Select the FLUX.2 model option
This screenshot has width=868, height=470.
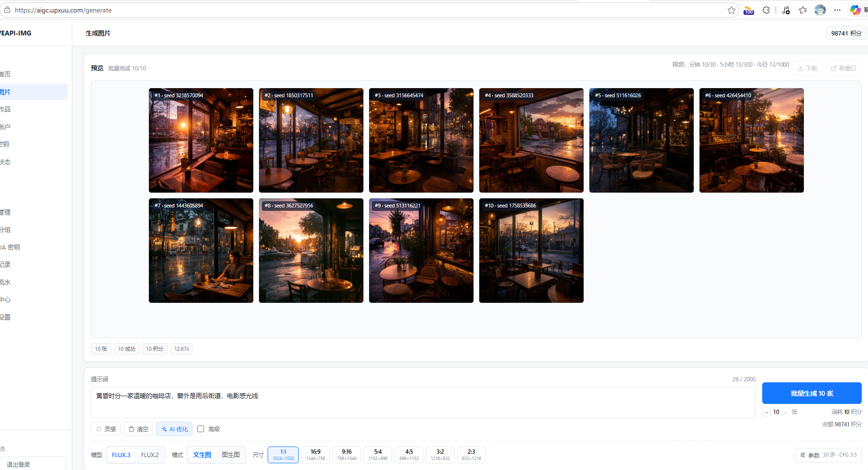point(150,455)
